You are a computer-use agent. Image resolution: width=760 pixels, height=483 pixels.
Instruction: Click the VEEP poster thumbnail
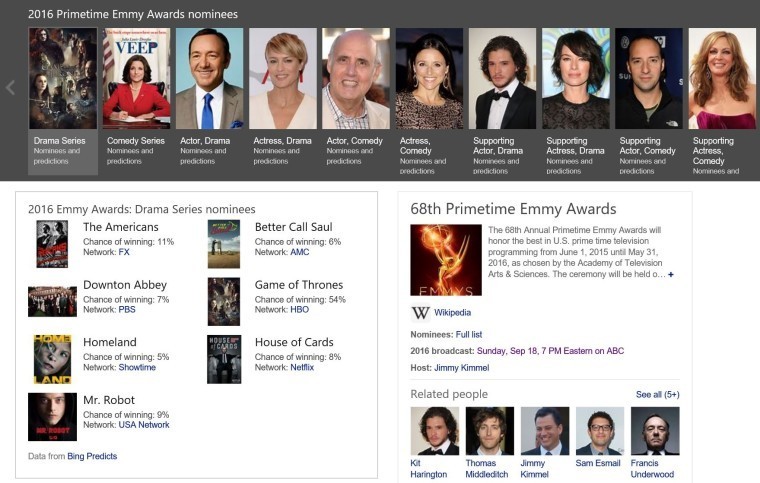[x=136, y=78]
